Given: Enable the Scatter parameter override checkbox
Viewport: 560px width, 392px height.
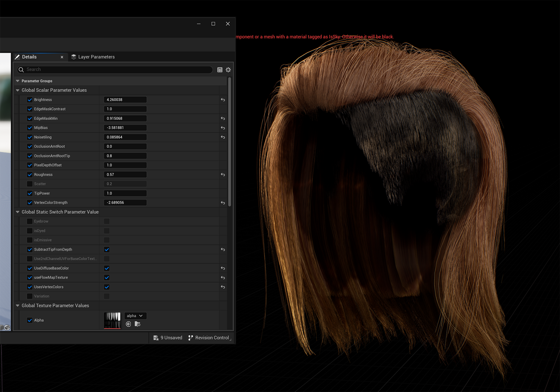Looking at the screenshot, I should click(x=29, y=184).
